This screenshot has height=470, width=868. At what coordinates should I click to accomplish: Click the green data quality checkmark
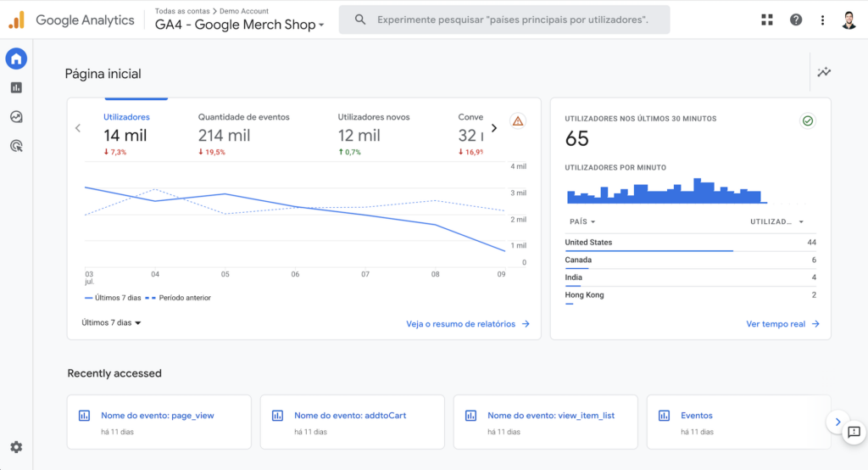tap(808, 120)
